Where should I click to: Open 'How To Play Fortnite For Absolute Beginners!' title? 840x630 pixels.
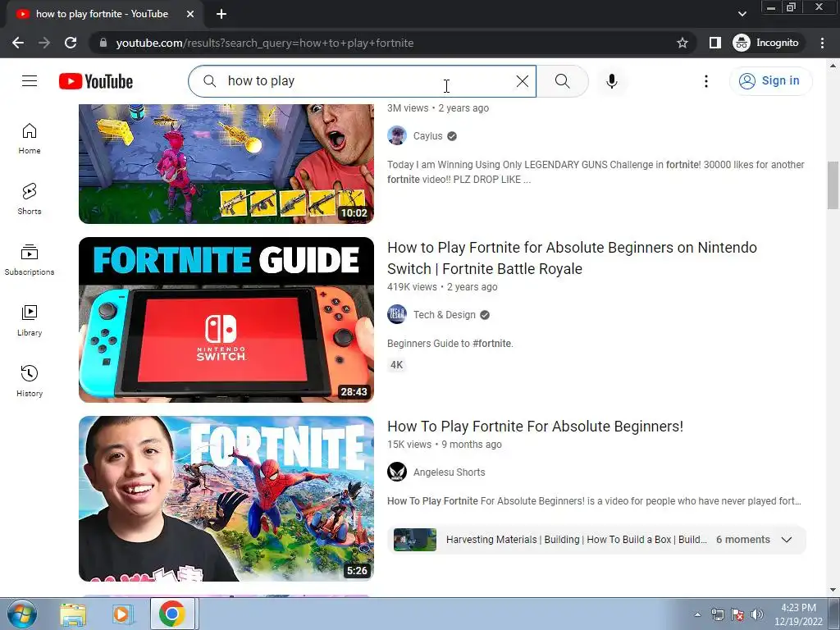click(x=535, y=427)
